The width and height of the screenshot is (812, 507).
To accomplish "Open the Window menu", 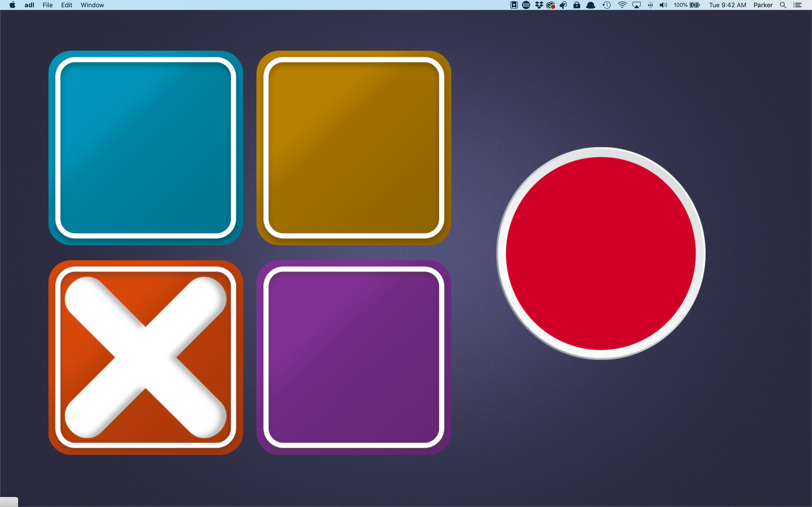I will coord(92,5).
